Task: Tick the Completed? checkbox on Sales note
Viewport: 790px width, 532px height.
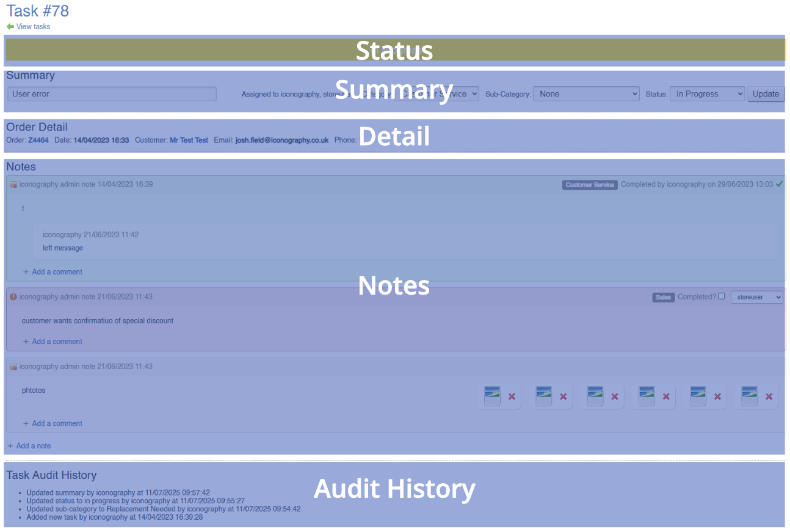Action: tap(722, 296)
